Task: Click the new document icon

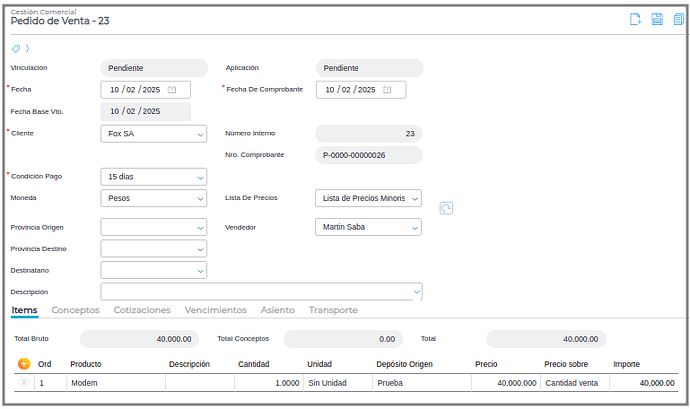Action: pos(635,20)
